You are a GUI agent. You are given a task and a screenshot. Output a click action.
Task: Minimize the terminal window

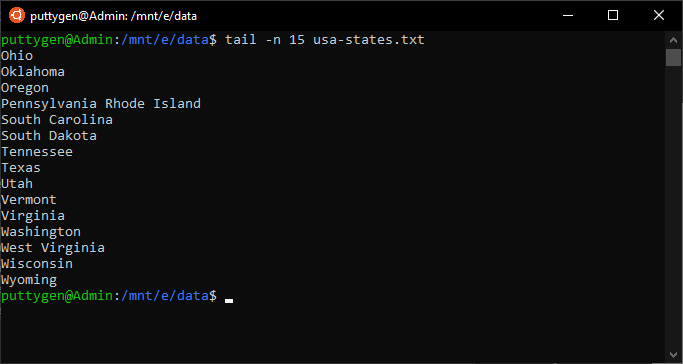568,16
